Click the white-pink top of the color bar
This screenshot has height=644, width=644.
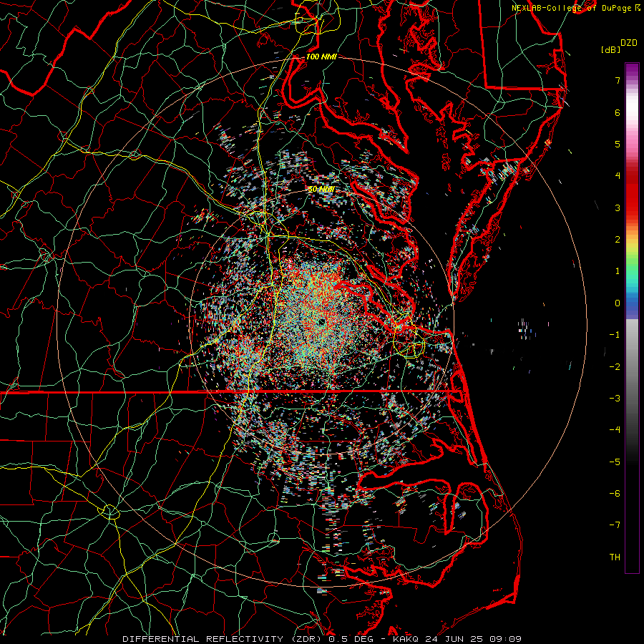click(632, 109)
